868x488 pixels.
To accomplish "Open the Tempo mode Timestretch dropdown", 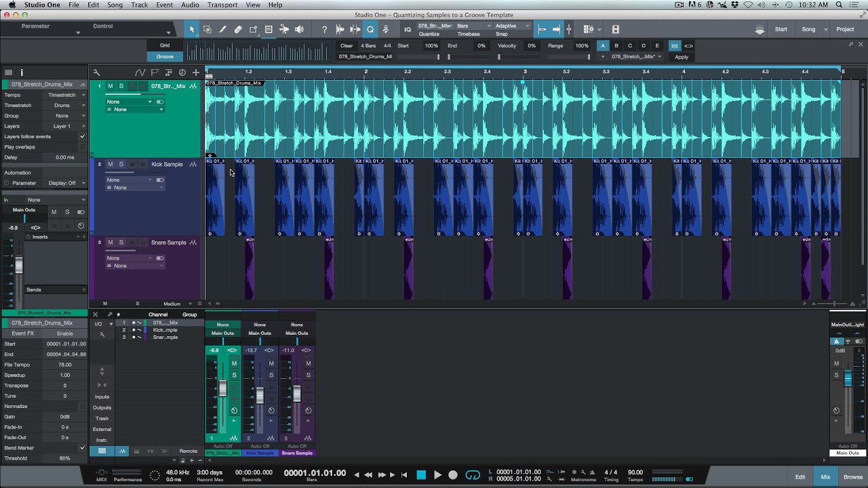I will pyautogui.click(x=65, y=95).
